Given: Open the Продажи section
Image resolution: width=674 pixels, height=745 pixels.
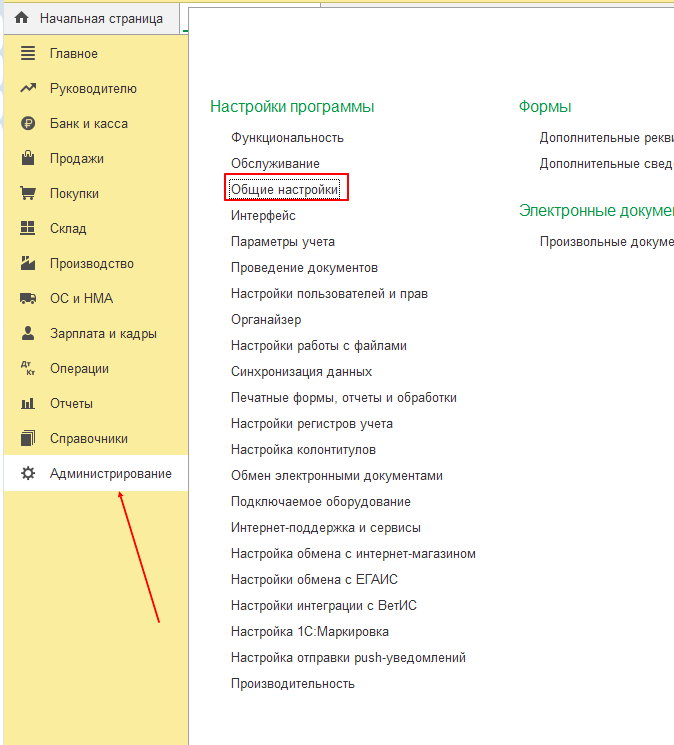Looking at the screenshot, I should point(96,158).
